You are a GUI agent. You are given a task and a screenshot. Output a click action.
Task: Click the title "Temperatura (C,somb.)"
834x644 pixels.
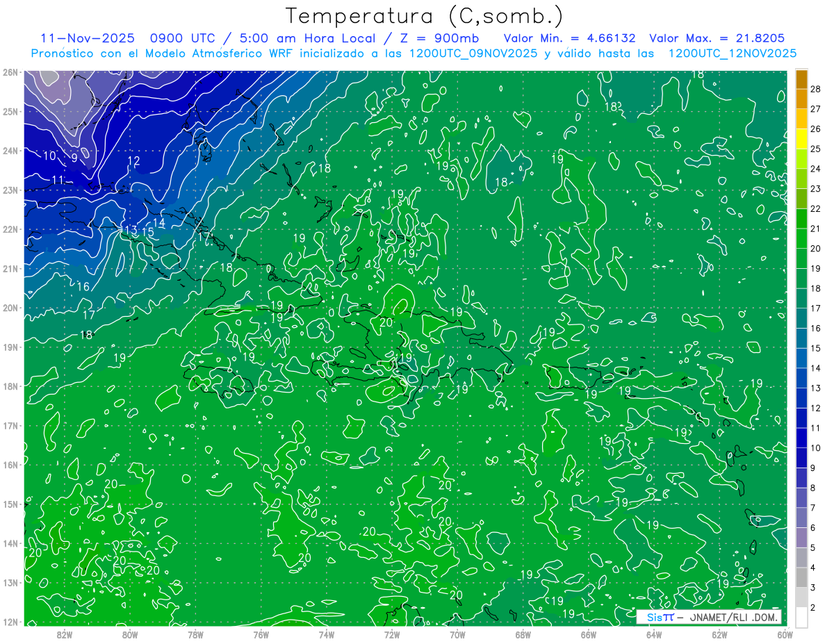pos(425,17)
